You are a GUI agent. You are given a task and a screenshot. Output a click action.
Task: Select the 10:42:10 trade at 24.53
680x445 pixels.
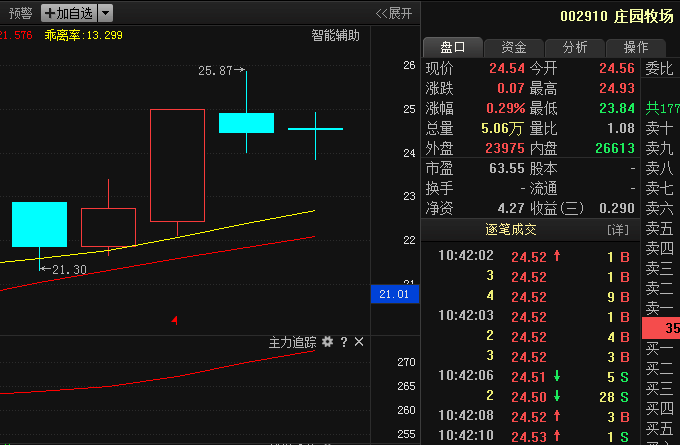click(x=533, y=436)
